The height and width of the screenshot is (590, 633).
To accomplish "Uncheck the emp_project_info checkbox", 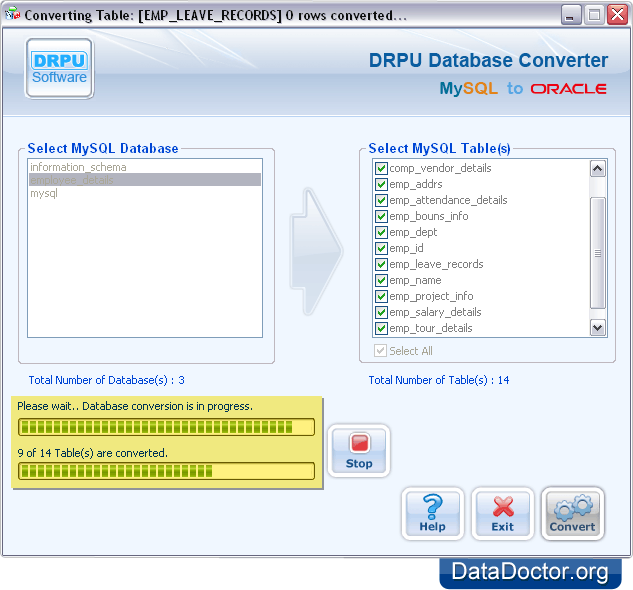I will tap(381, 296).
